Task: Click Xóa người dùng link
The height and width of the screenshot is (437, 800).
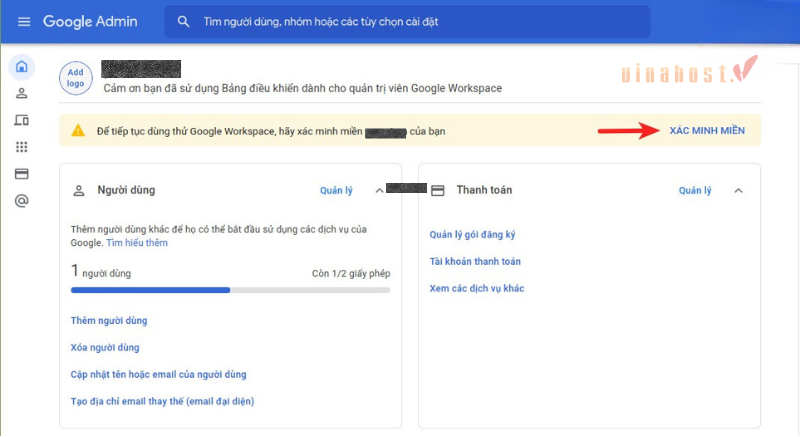Action: 105,348
